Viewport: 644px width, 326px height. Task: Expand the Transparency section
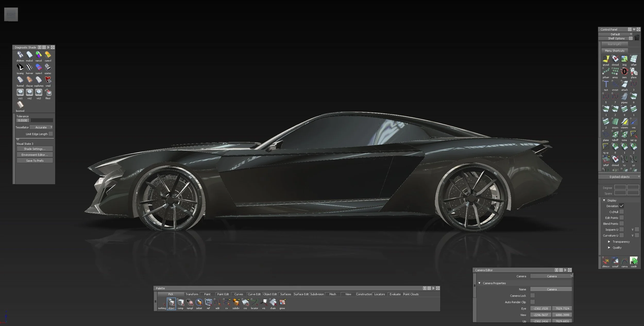point(609,242)
